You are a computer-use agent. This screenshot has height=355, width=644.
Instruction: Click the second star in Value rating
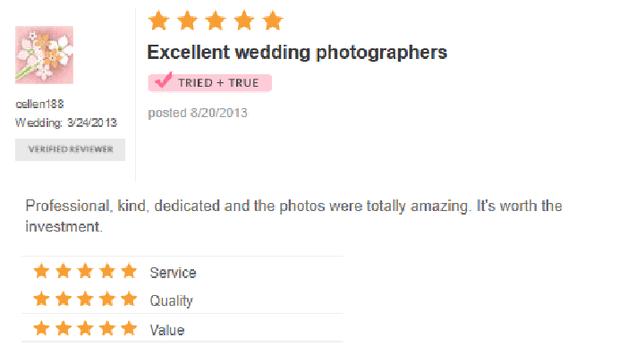[x=64, y=328]
